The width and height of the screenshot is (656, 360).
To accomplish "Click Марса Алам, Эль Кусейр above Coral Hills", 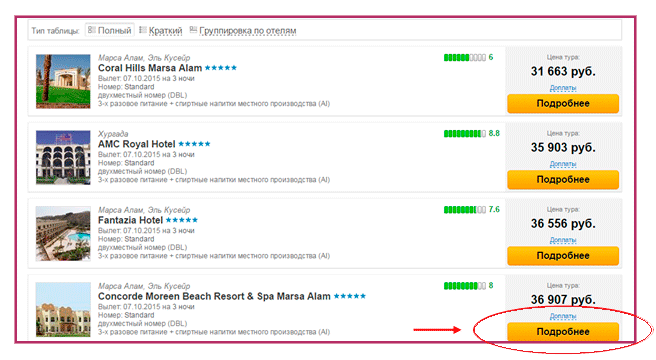I will [x=144, y=58].
